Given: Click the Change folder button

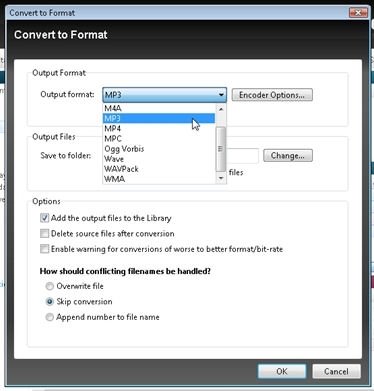Looking at the screenshot, I should point(288,156).
